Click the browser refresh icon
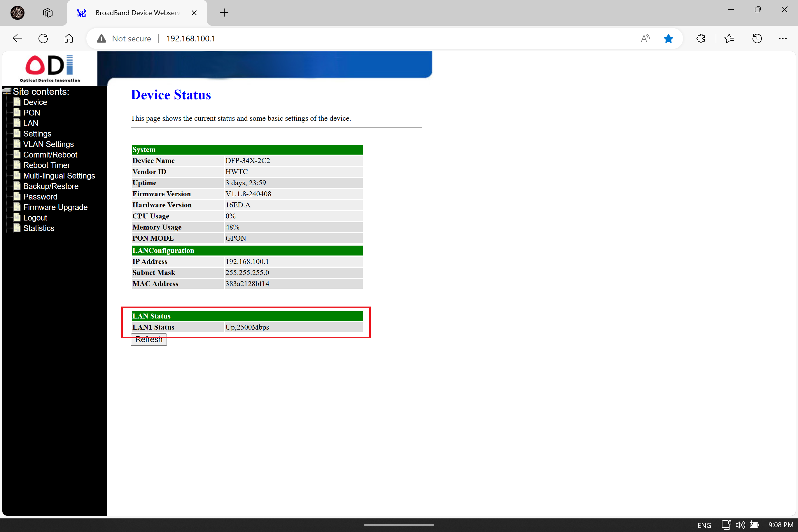 [43, 38]
